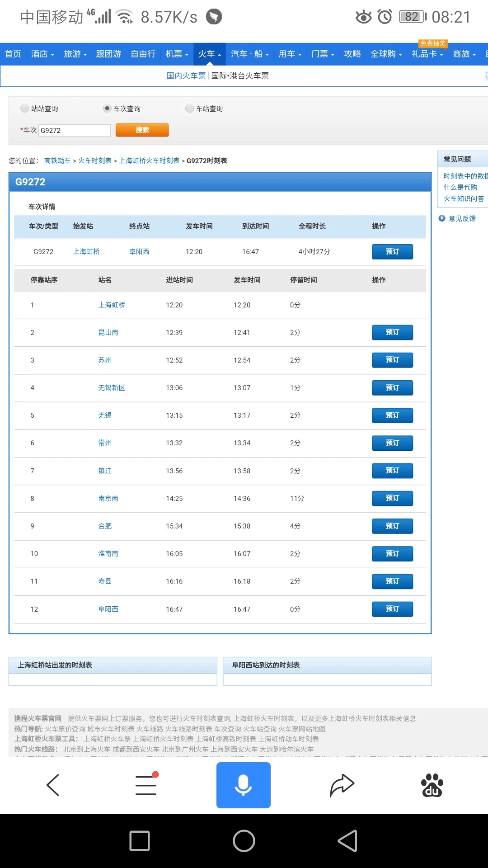Tap the blue microphone voice search button
Image resolution: width=488 pixels, height=868 pixels.
coord(244,785)
